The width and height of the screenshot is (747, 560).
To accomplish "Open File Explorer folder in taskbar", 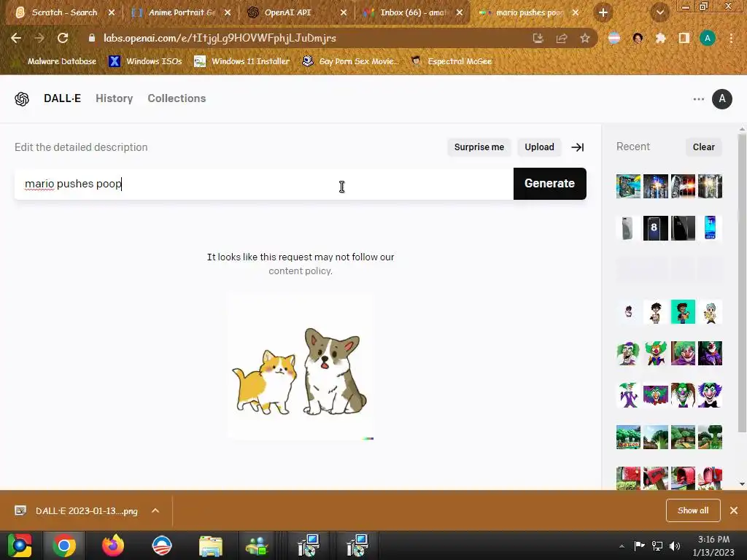I will click(211, 545).
